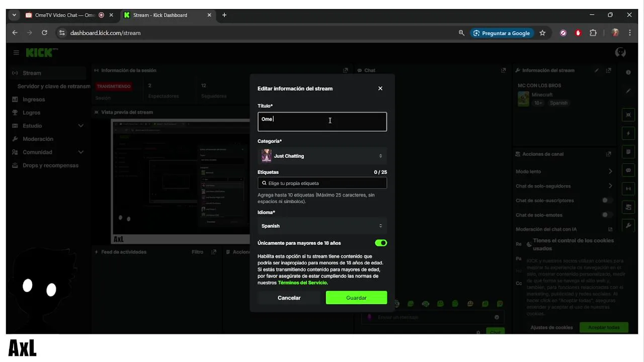Click the Título text field
This screenshot has width=644, height=362.
[322, 122]
